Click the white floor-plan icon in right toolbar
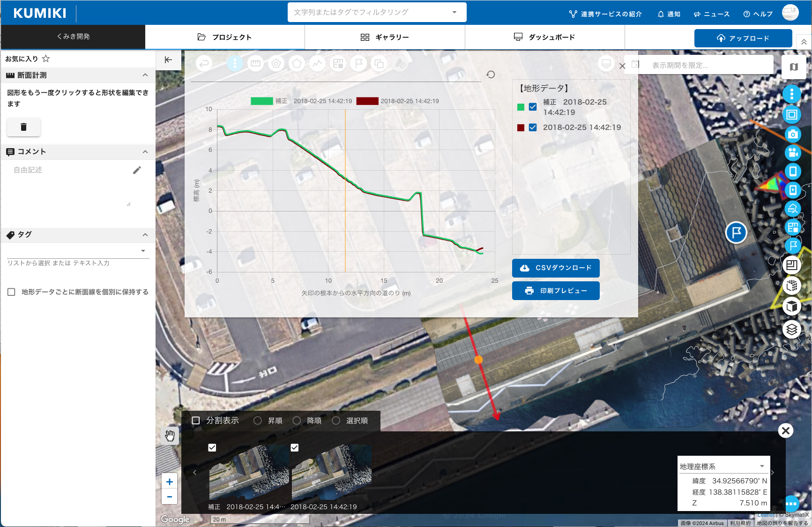The height and width of the screenshot is (527, 812). tap(792, 265)
